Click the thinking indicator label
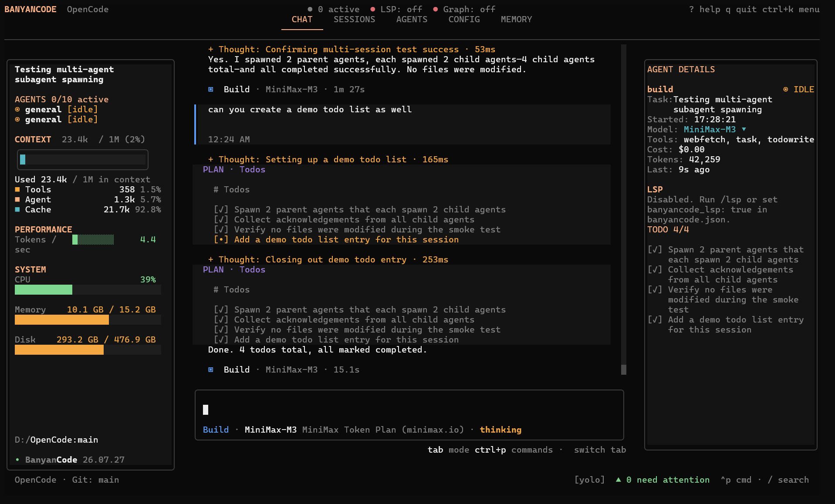 pos(500,430)
